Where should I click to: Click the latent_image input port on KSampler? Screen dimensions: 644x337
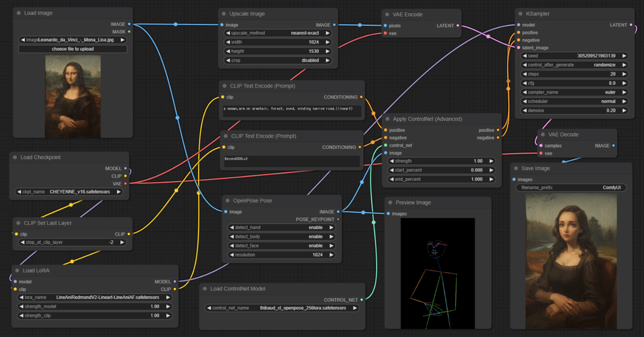pyautogui.click(x=518, y=48)
